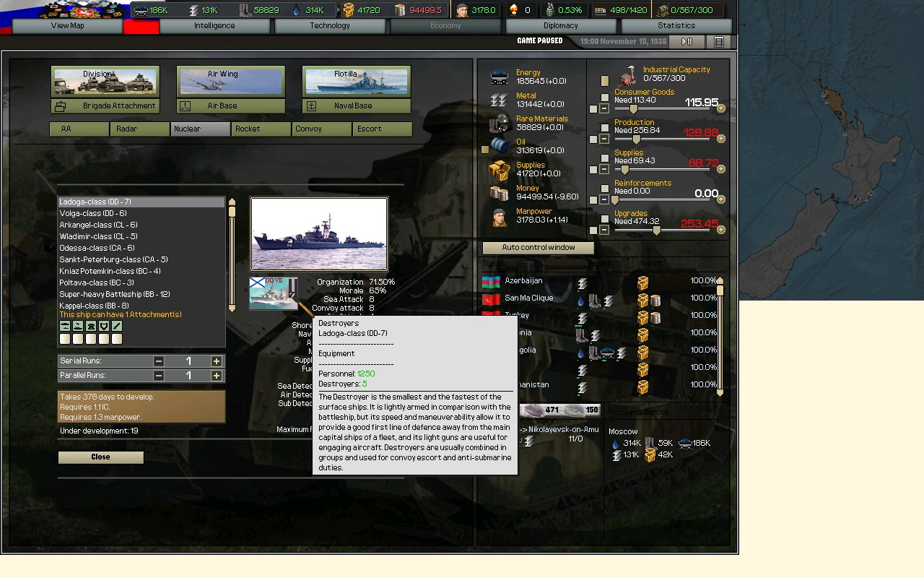The image size is (924, 578).
Task: Open the game menu list icon
Action: coord(718,42)
